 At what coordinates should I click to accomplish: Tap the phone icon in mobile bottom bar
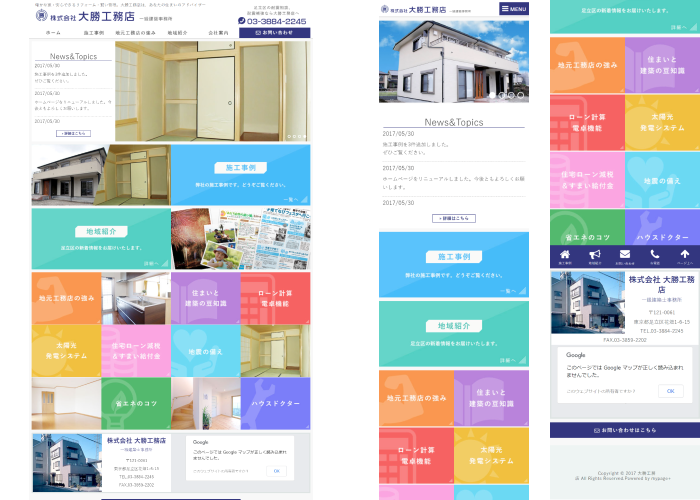tap(654, 254)
